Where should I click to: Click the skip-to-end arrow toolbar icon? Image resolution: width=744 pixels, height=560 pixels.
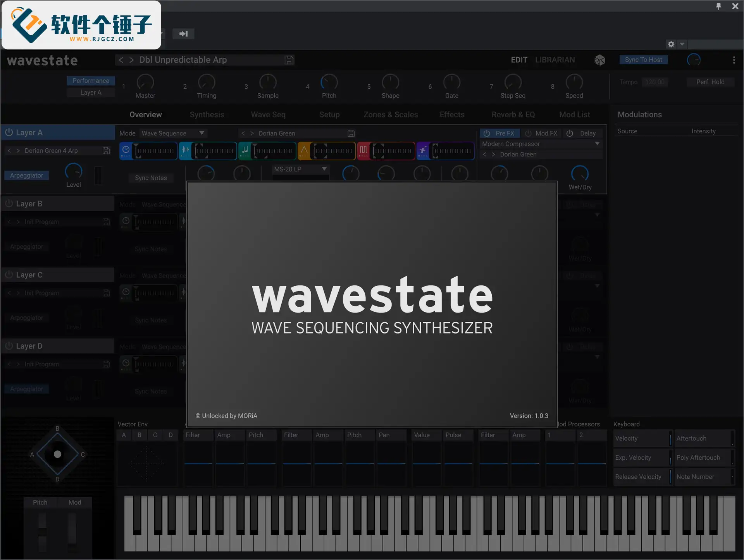[183, 34]
